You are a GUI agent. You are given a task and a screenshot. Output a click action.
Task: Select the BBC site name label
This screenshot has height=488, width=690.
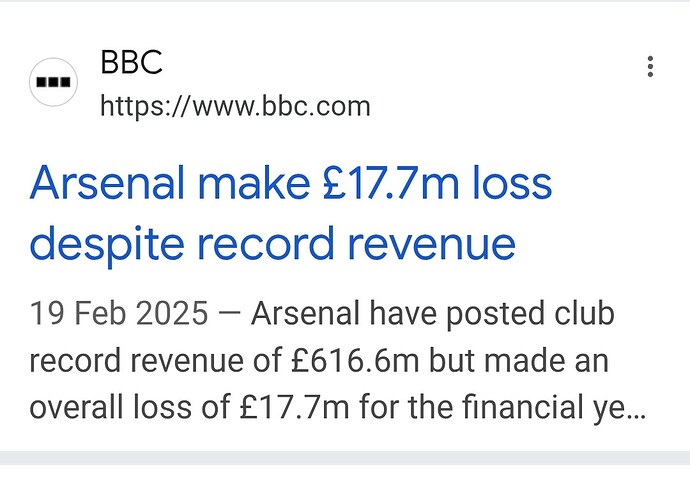pyautogui.click(x=132, y=62)
